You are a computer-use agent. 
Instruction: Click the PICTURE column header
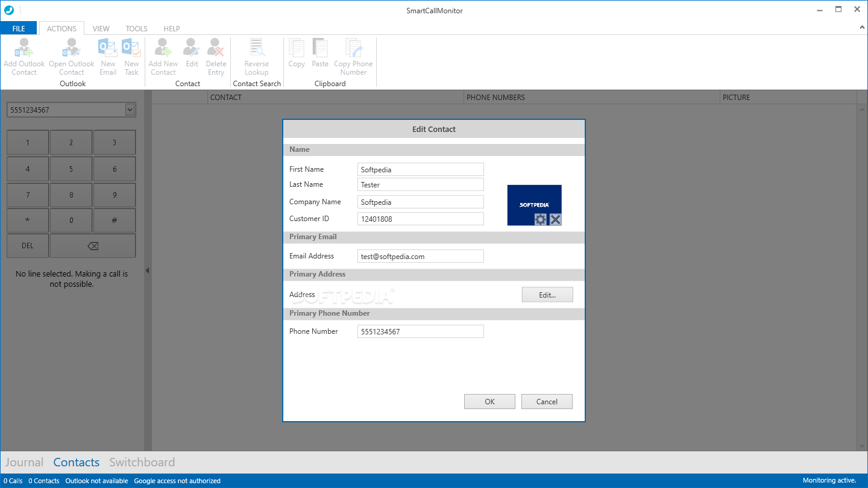point(788,97)
